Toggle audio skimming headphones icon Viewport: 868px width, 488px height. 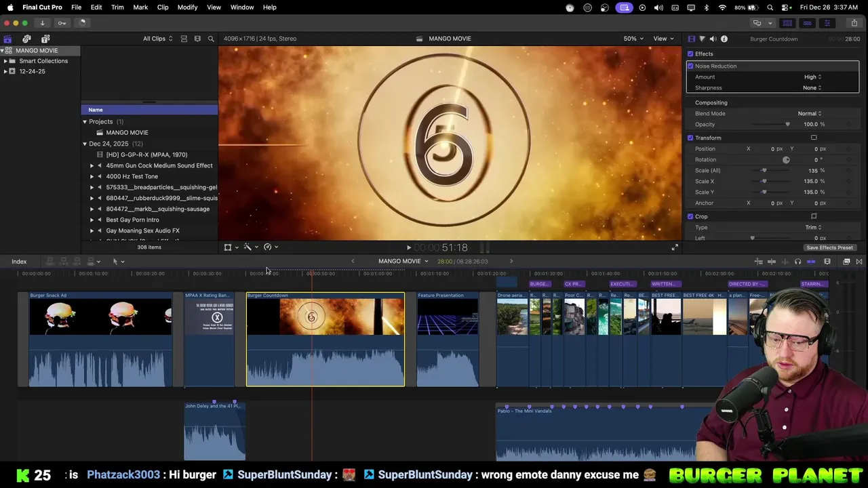pyautogui.click(x=797, y=262)
